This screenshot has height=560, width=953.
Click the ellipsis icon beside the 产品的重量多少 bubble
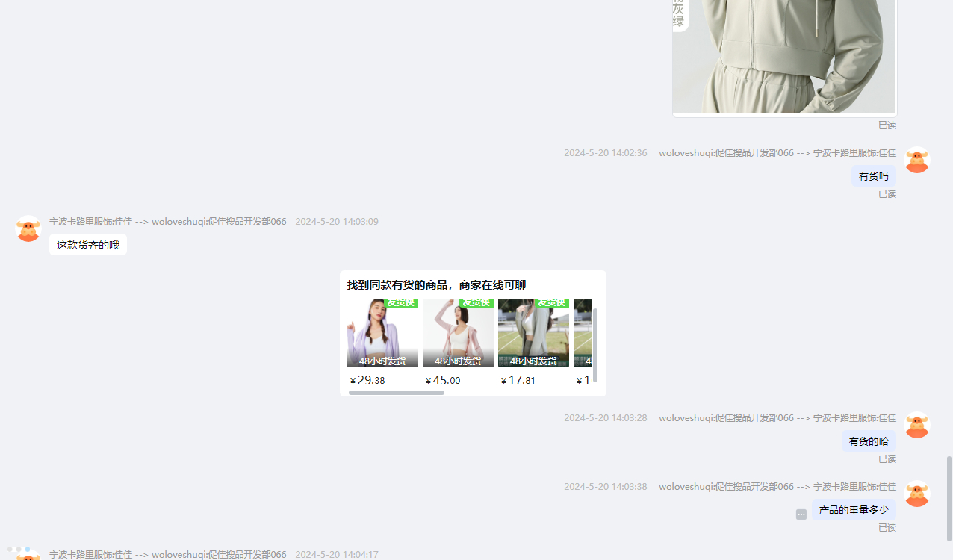(x=801, y=514)
